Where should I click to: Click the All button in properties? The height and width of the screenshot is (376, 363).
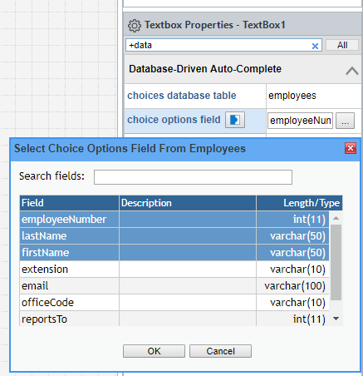[342, 45]
